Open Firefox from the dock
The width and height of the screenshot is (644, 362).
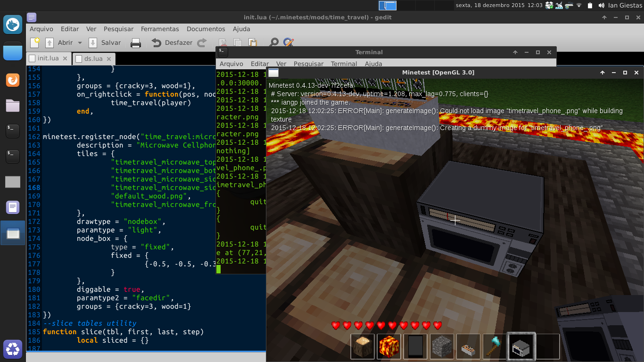point(13,80)
